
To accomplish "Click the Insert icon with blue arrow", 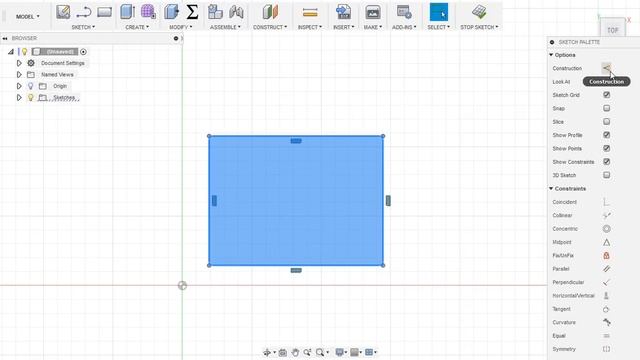I will (x=343, y=12).
